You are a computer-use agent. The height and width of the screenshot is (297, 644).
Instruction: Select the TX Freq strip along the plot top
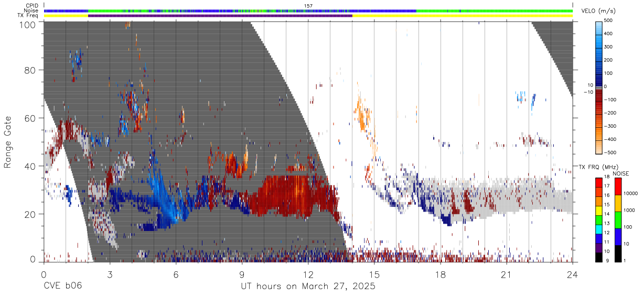pos(308,16)
